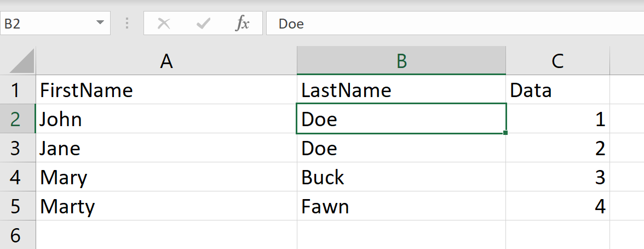
Task: Click the Select All corner triangle
Action: [22, 61]
